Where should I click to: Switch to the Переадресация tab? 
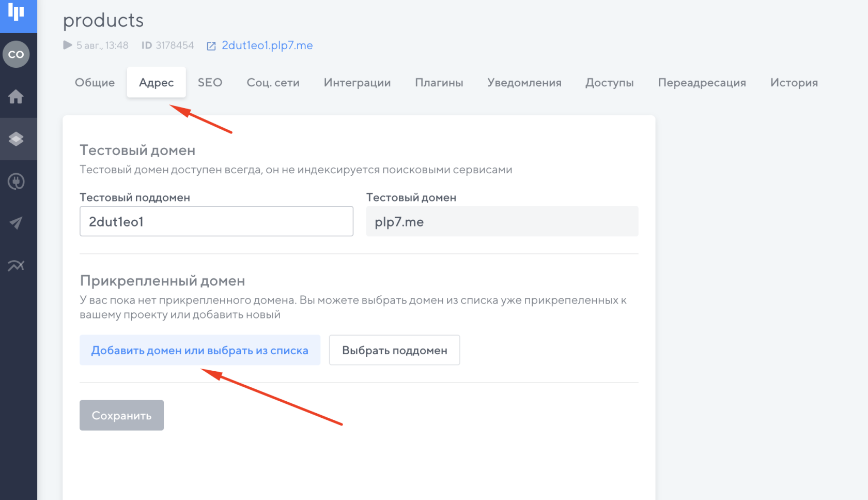(702, 82)
